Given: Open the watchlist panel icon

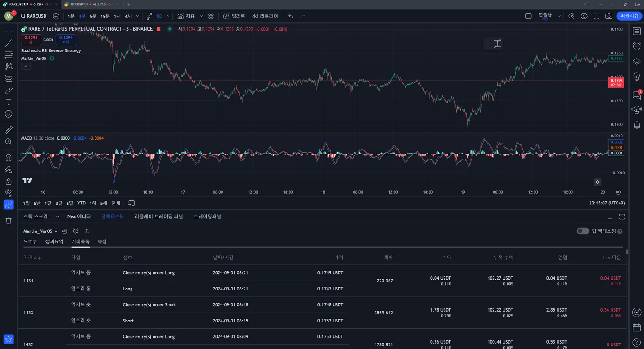Looking at the screenshot, I should [637, 31].
